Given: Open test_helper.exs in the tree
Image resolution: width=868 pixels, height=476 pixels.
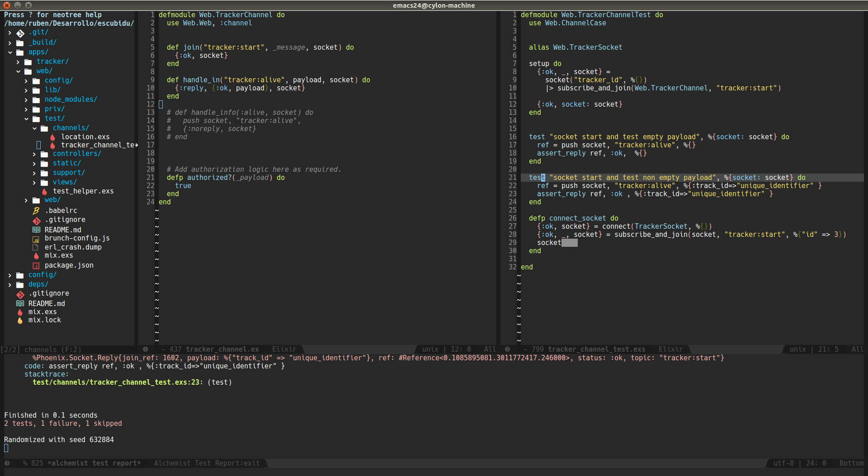Looking at the screenshot, I should [83, 191].
